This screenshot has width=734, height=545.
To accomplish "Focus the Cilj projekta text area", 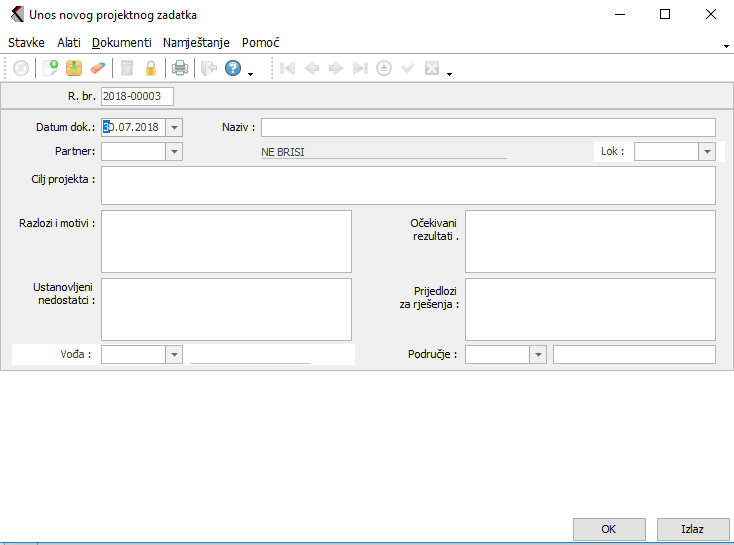I will pos(408,185).
